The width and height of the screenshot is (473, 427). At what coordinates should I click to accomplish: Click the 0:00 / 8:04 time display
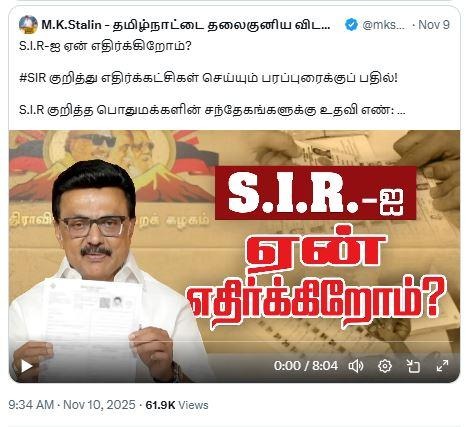click(306, 366)
